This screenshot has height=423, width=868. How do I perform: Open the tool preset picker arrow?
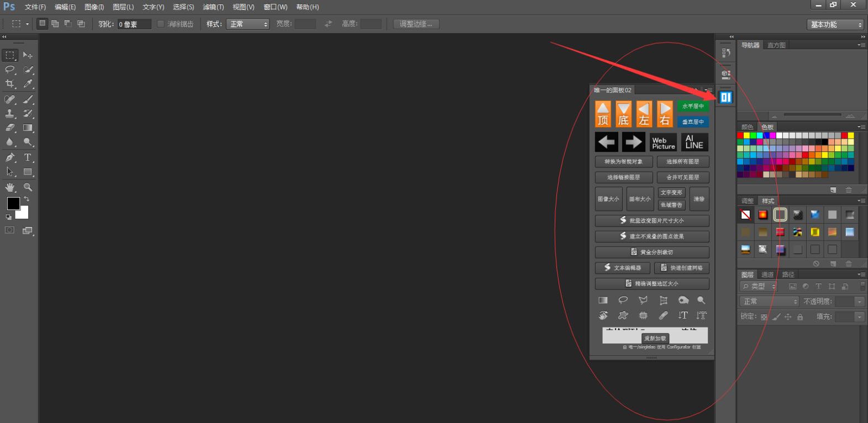(x=27, y=24)
